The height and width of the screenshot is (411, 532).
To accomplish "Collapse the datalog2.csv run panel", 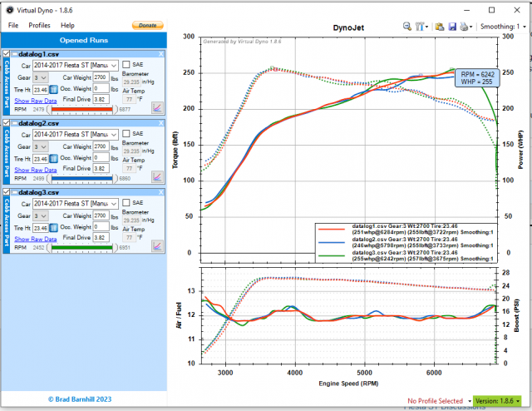I will pyautogui.click(x=15, y=123).
